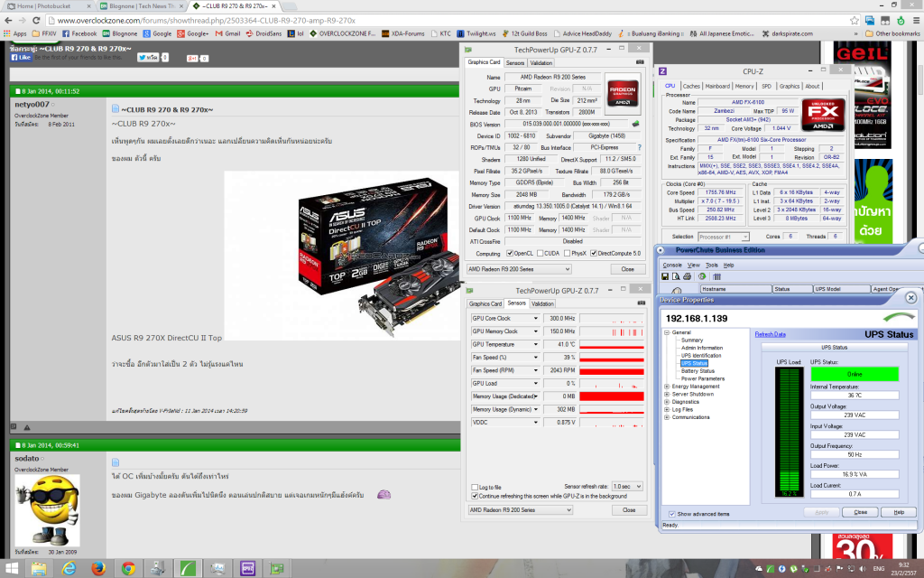This screenshot has width=924, height=578.
Task: Click the Refresh Data link
Action: click(771, 334)
